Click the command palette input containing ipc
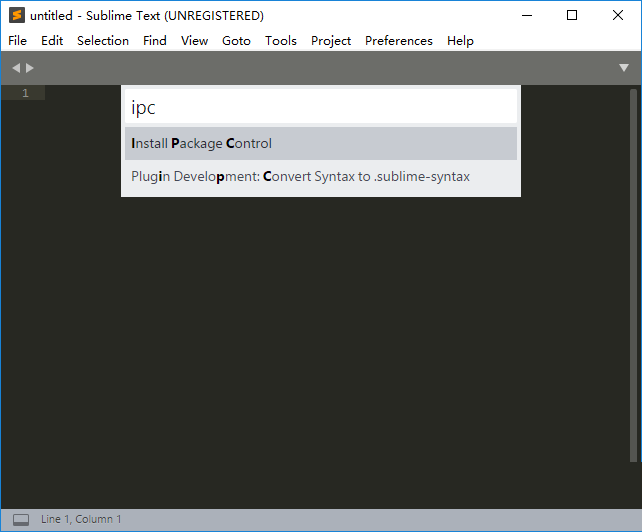The height and width of the screenshot is (532, 642). 321,106
